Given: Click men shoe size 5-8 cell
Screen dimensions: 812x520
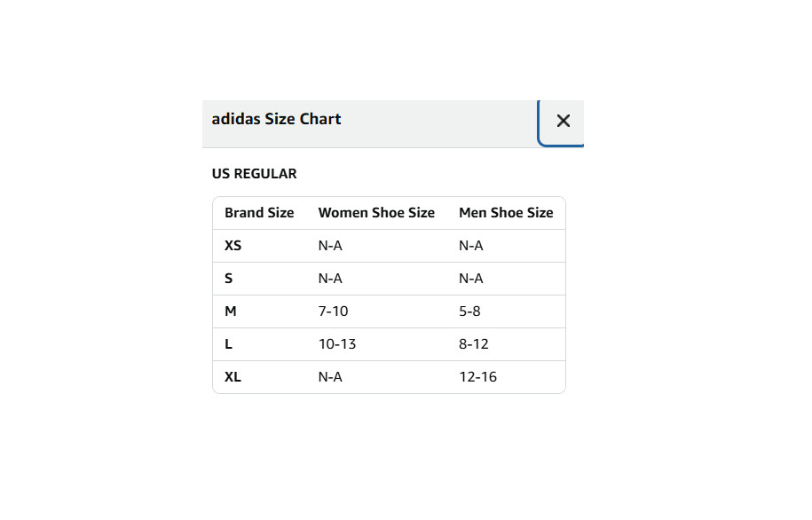Looking at the screenshot, I should [470, 311].
